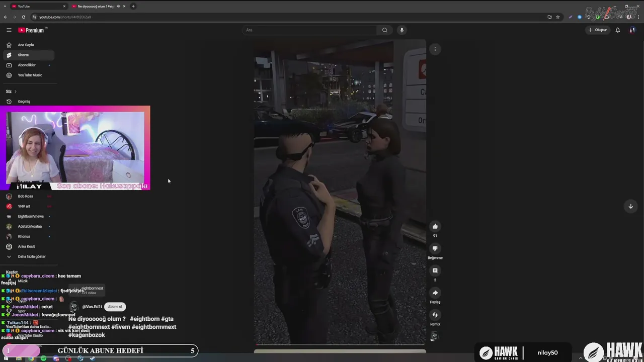This screenshot has height=362, width=644.
Task: Open the notifications bell
Action: 618,30
